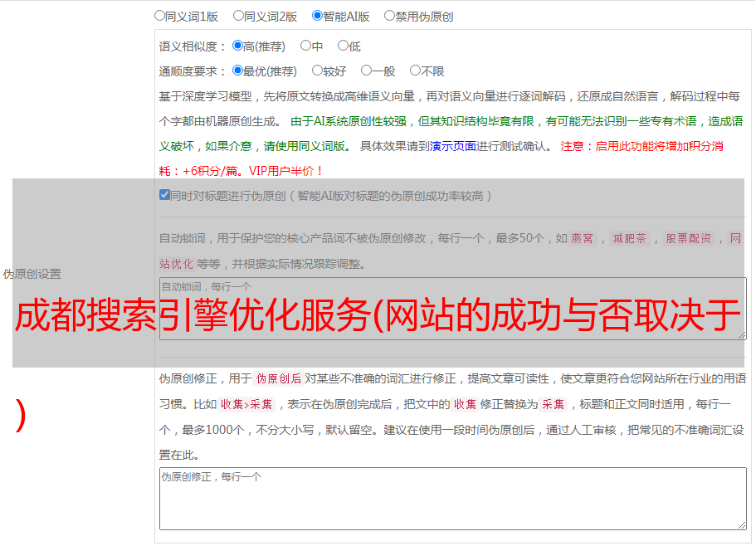Set 语义相似度 to 高(推荐)
The width and height of the screenshot is (756, 546).
[x=237, y=46]
